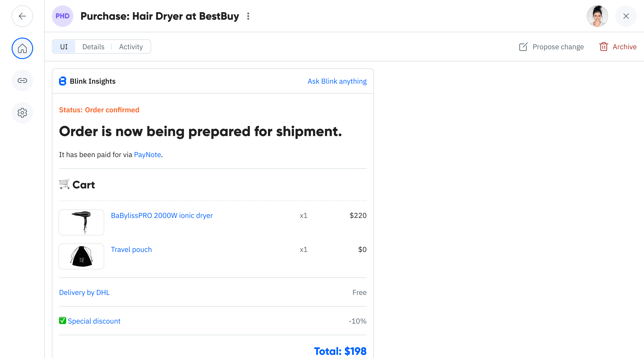The image size is (644, 358).
Task: Click the Travel pouch thumbnail image
Action: point(81,256)
